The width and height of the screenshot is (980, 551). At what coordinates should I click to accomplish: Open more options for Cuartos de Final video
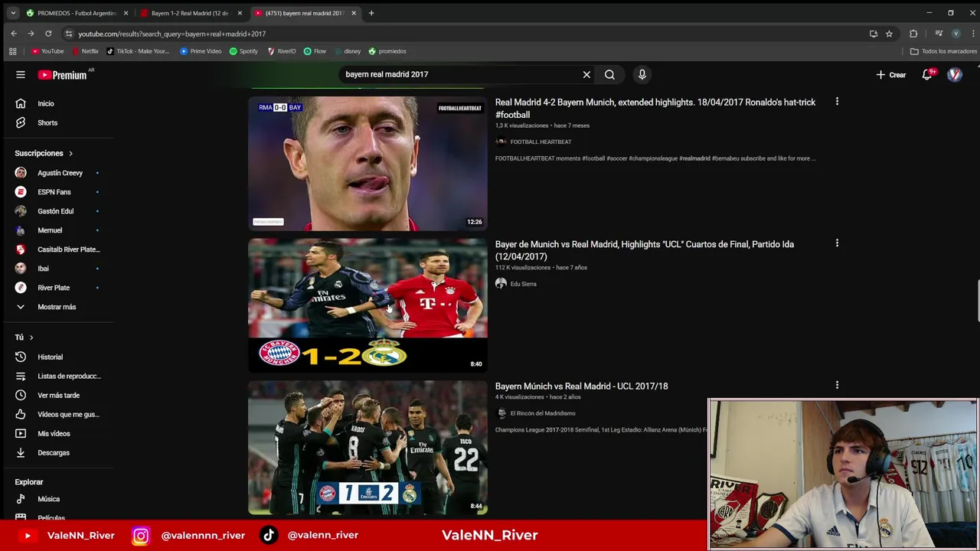tap(837, 243)
